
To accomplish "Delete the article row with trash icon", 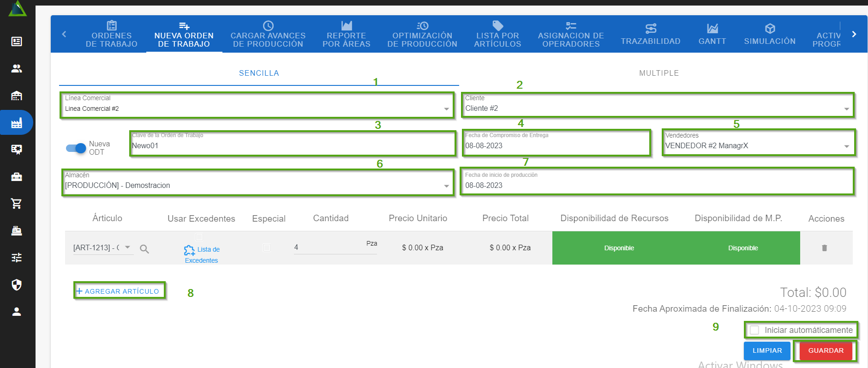I will tap(824, 248).
